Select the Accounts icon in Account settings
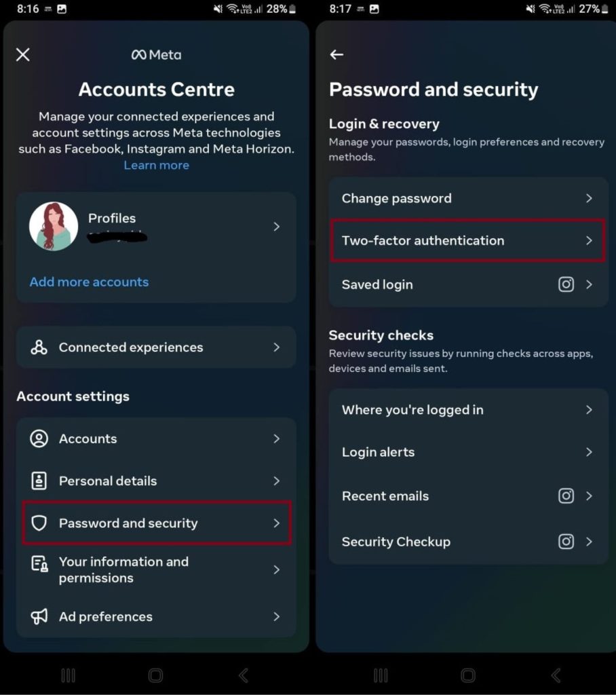The image size is (616, 695). pos(39,438)
